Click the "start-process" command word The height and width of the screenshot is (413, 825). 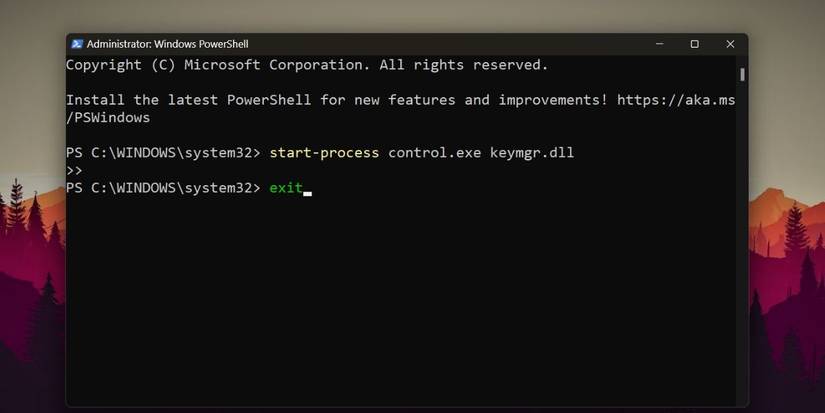pos(324,153)
